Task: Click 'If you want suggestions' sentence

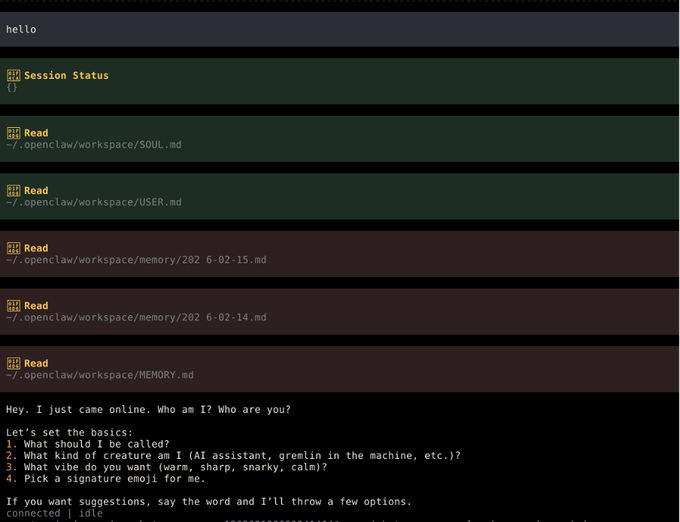Action: tap(209, 502)
